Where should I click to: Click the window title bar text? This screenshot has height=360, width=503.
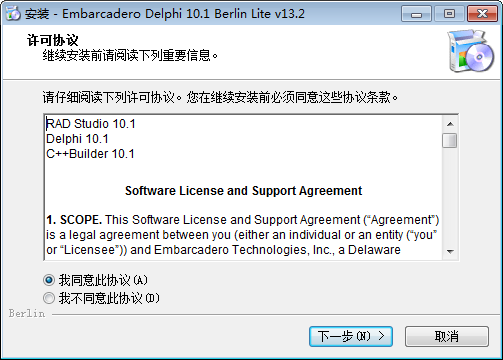click(165, 14)
